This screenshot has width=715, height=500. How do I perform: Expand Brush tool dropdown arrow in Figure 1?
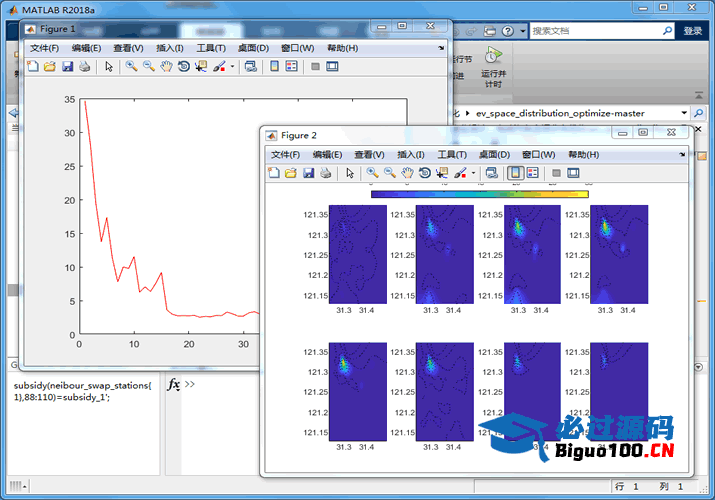pyautogui.click(x=233, y=67)
